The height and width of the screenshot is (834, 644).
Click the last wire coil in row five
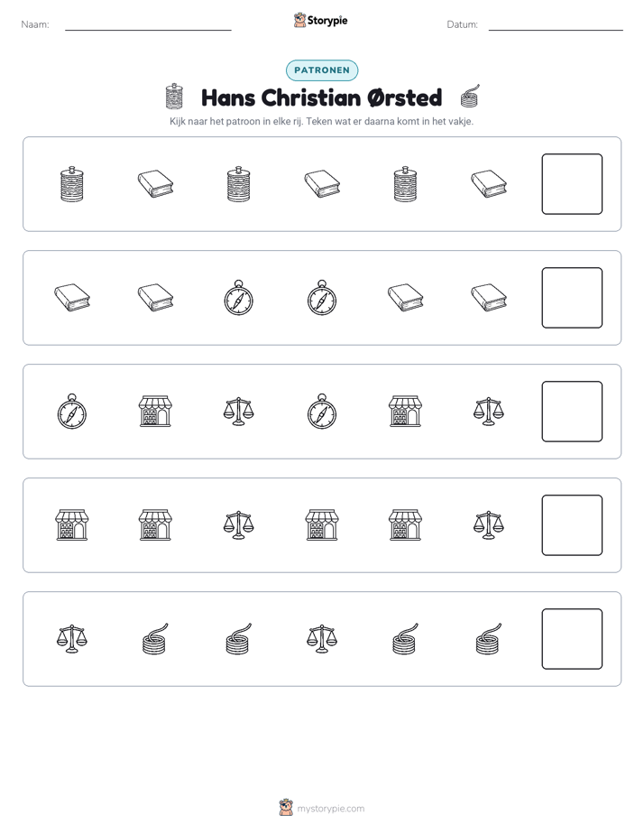click(489, 639)
